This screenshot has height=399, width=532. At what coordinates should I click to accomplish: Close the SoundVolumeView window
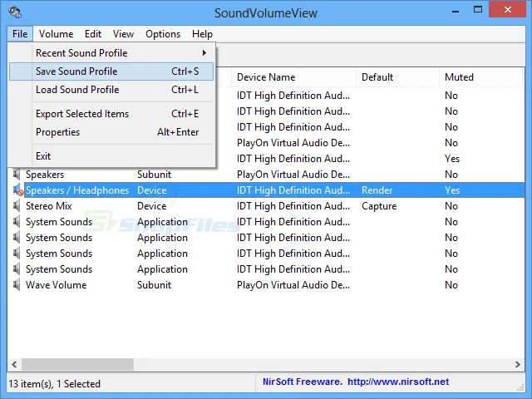[x=508, y=9]
